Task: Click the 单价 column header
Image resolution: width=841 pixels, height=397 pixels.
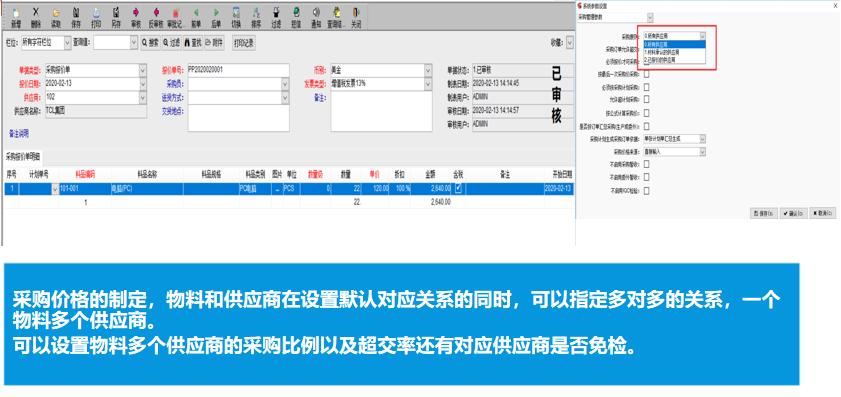Action: coord(374,174)
